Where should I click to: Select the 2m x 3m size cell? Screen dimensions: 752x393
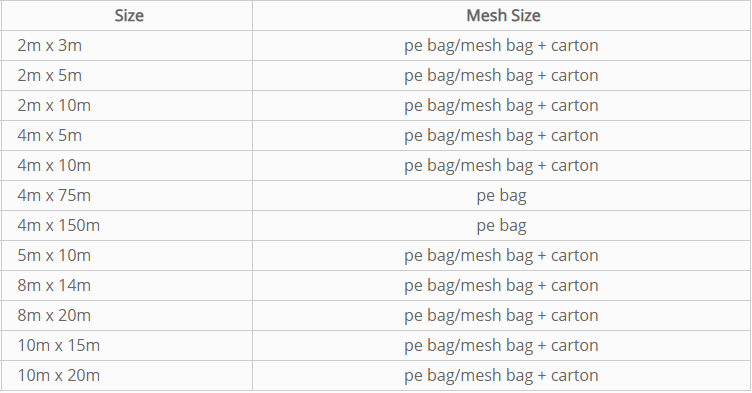[x=127, y=46]
